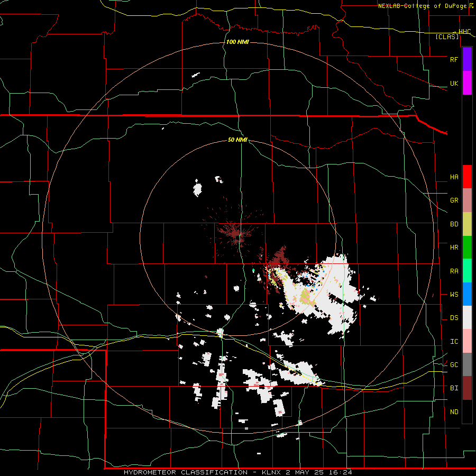Click the blue WS wet snow swatch

pyautogui.click(x=467, y=294)
